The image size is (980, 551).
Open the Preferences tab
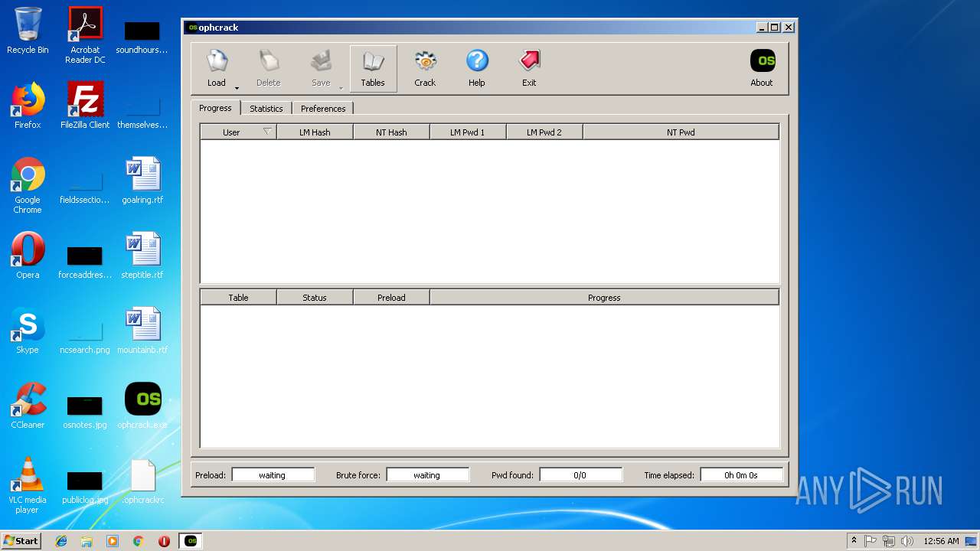[x=323, y=109]
